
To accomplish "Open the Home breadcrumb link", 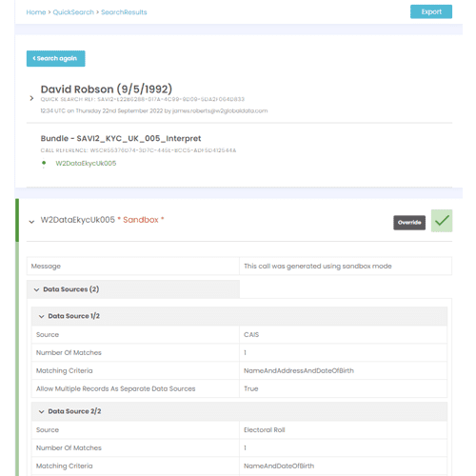I will pyautogui.click(x=36, y=12).
